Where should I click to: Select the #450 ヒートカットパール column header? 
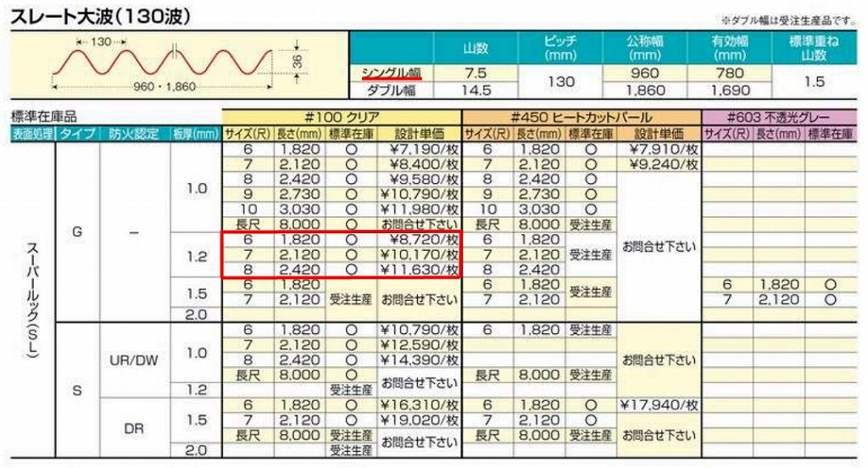click(581, 118)
